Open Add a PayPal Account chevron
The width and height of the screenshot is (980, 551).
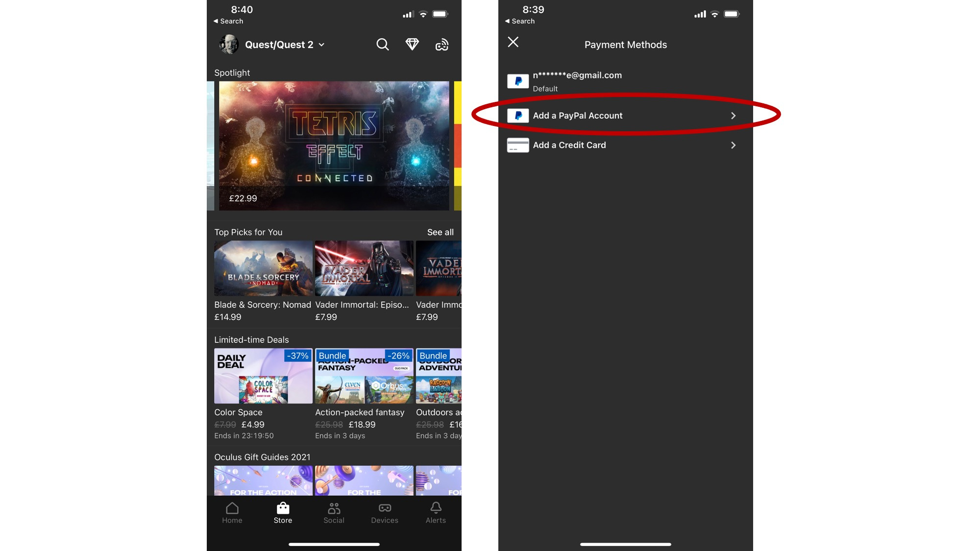(x=733, y=116)
